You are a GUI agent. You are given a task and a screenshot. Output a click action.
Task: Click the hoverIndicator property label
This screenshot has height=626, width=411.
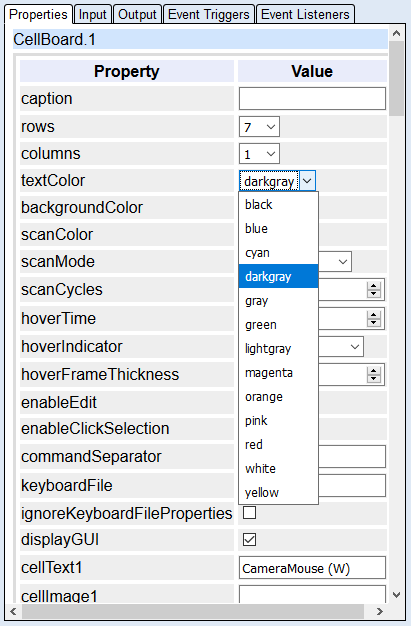pyautogui.click(x=72, y=347)
